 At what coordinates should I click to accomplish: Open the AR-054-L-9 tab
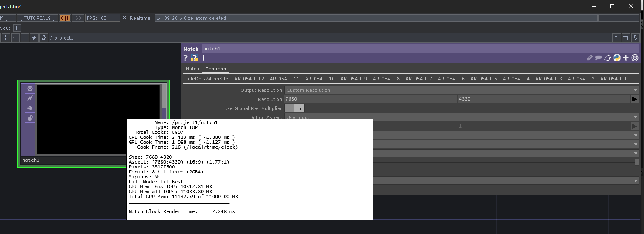click(354, 79)
